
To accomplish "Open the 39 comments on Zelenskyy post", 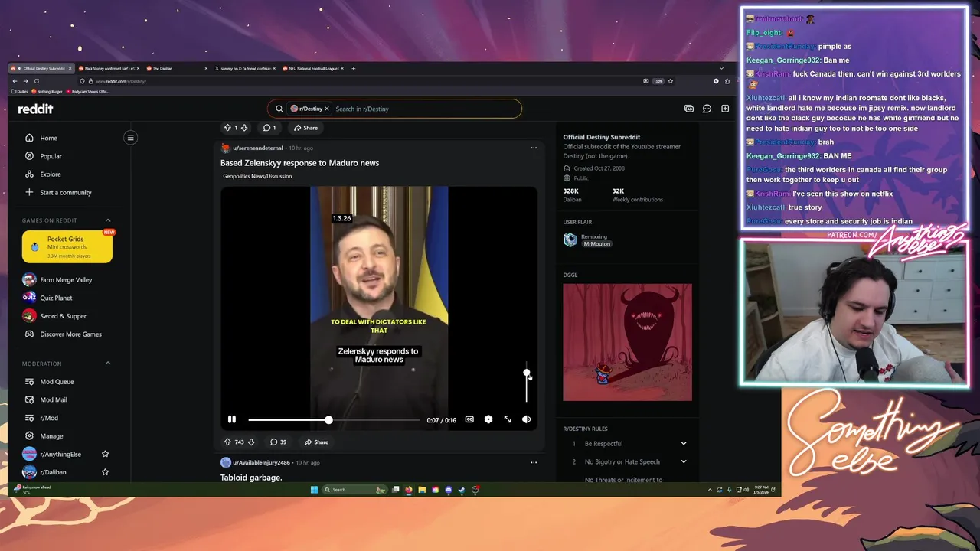I will click(278, 442).
